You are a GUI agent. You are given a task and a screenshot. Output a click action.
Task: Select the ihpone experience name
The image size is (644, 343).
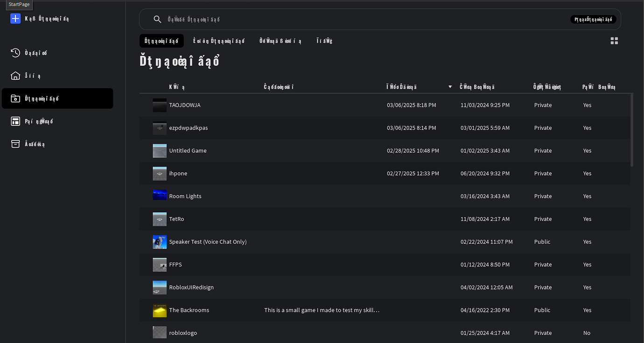coord(178,173)
